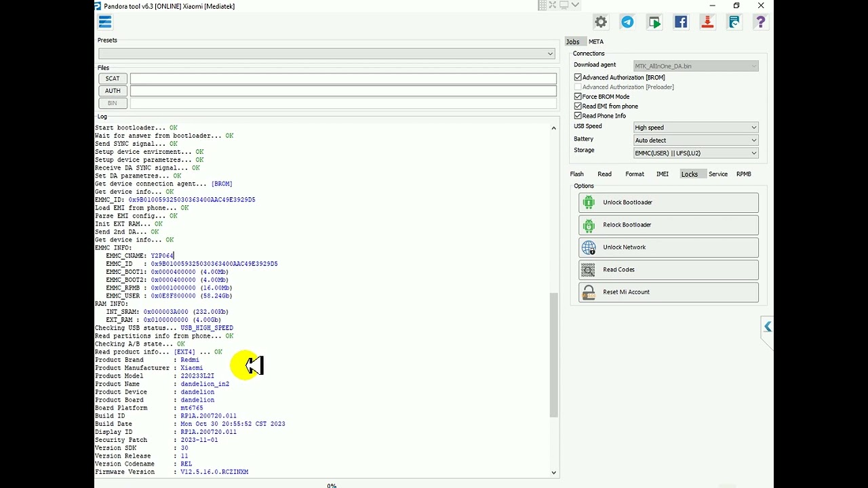Screen dimensions: 868x488
Task: Click the Relock Bootloader button label
Action: click(627, 224)
